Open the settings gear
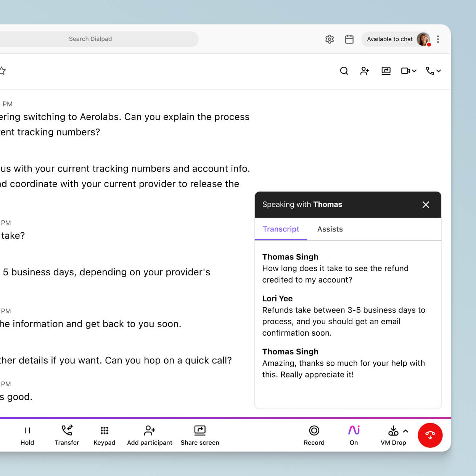This screenshot has height=476, width=476. (330, 39)
